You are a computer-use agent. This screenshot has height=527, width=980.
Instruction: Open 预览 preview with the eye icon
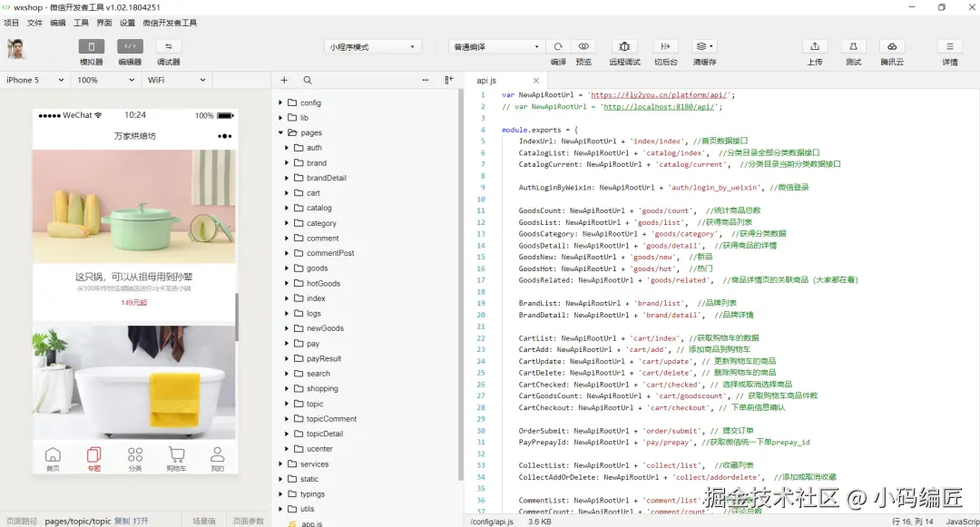583,46
